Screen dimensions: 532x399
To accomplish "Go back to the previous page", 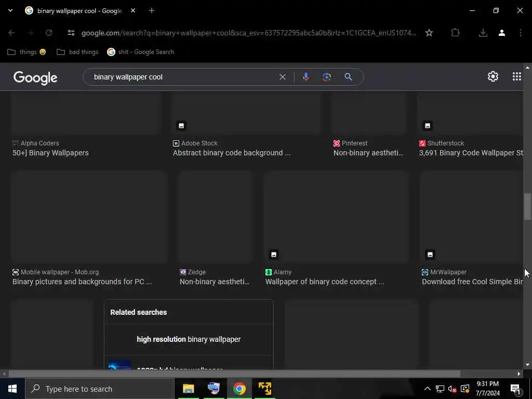I will coord(11,33).
